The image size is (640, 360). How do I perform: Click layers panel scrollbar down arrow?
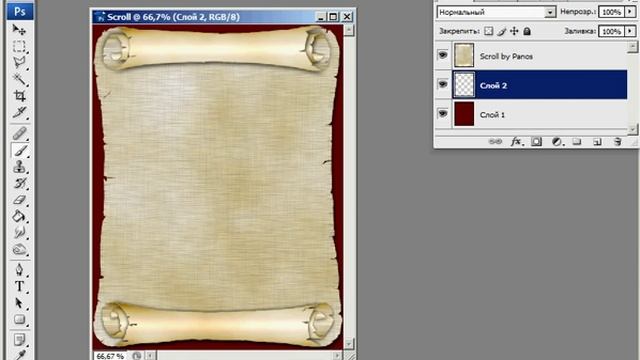pos(632,129)
